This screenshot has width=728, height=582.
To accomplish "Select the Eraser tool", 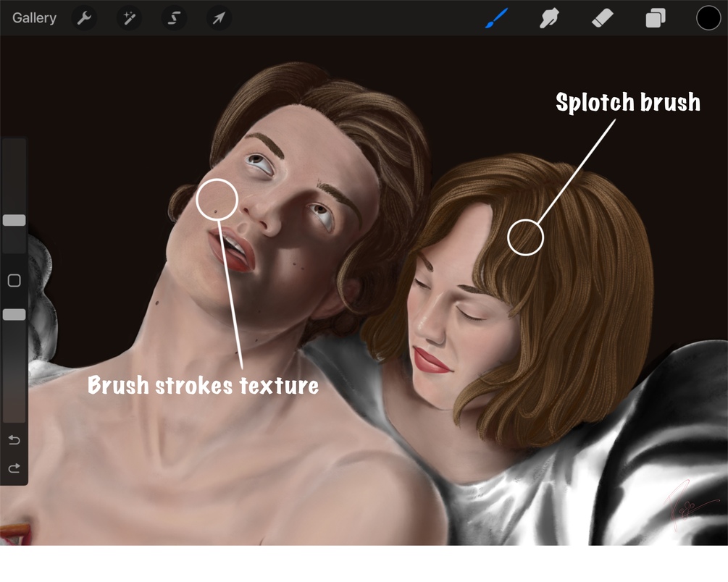I will [603, 19].
